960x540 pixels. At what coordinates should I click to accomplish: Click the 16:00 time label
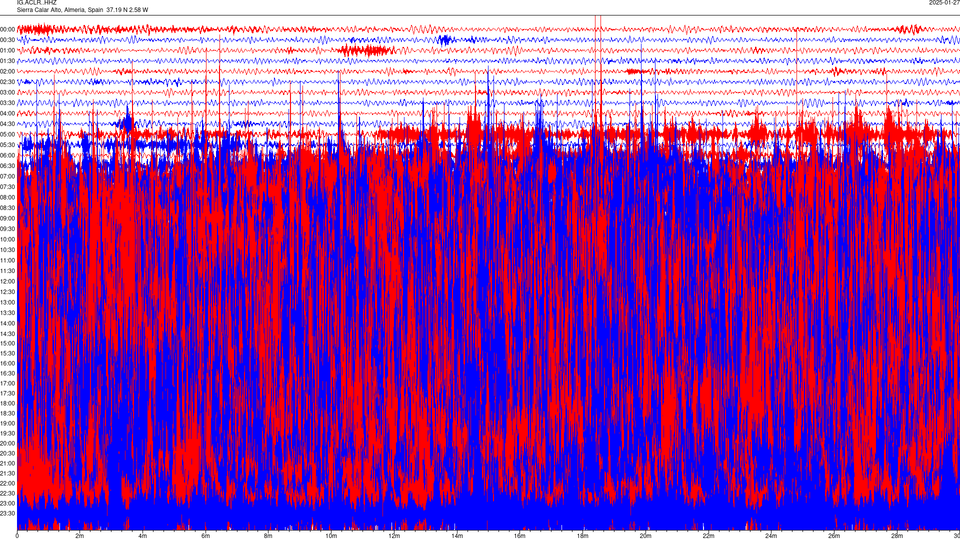coord(8,363)
